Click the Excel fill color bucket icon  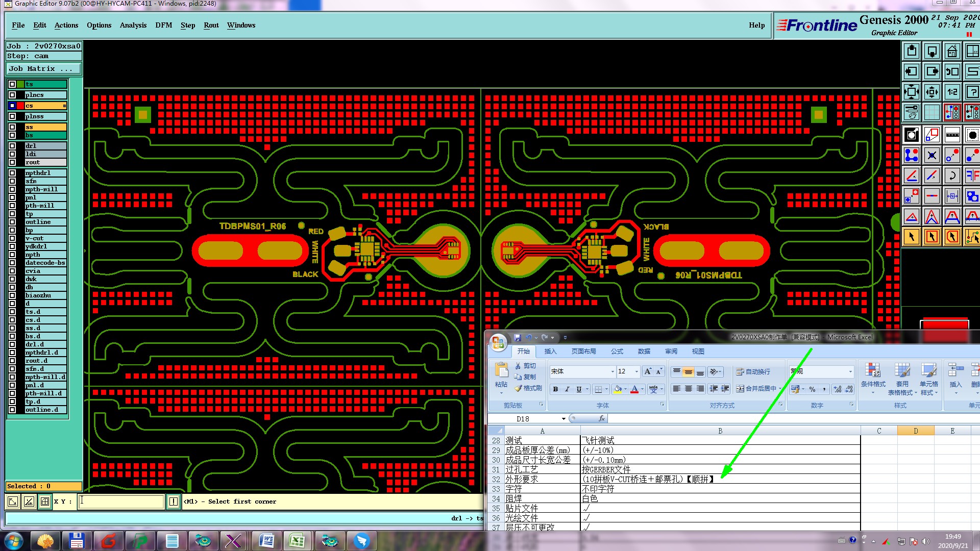(618, 389)
